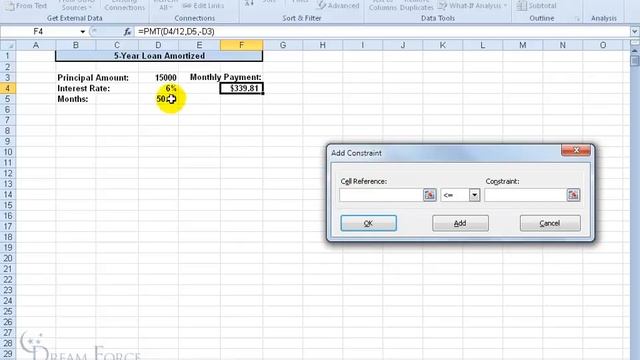Click the '5-Year Loan Amortized' title cell
Image resolution: width=640 pixels, height=360 pixels.
[x=159, y=56]
